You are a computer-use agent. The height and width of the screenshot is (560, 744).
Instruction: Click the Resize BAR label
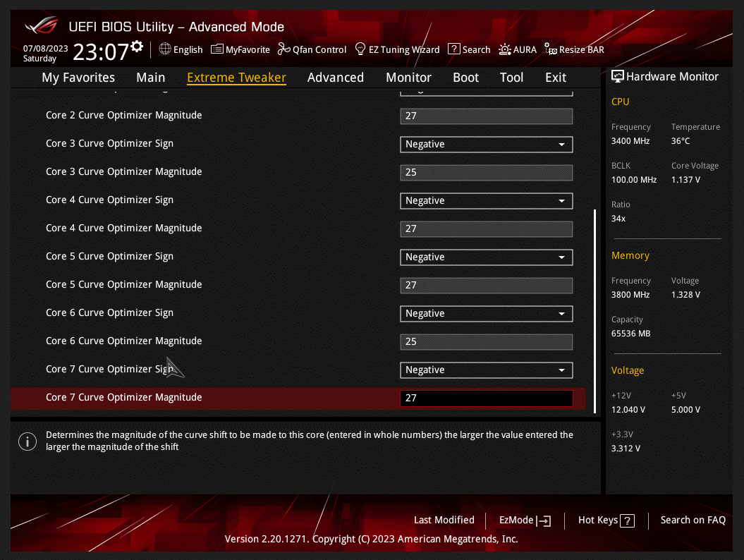click(x=581, y=49)
